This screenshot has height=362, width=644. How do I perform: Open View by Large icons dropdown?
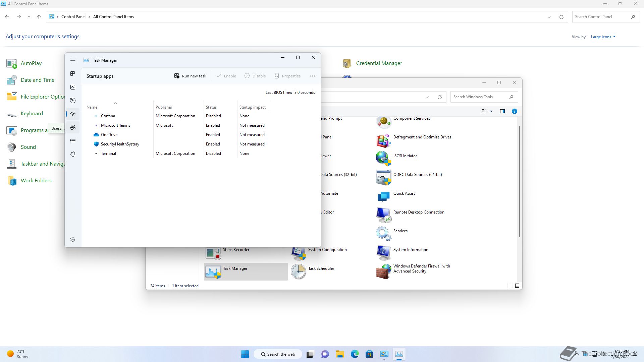pos(603,37)
